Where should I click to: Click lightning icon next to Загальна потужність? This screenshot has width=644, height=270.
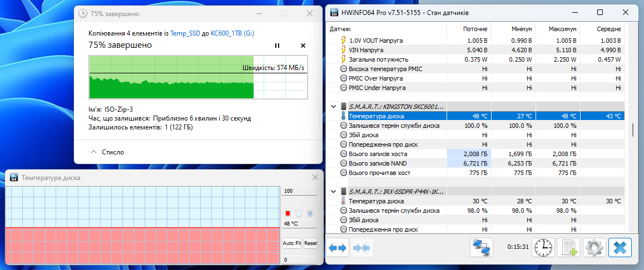click(x=344, y=59)
